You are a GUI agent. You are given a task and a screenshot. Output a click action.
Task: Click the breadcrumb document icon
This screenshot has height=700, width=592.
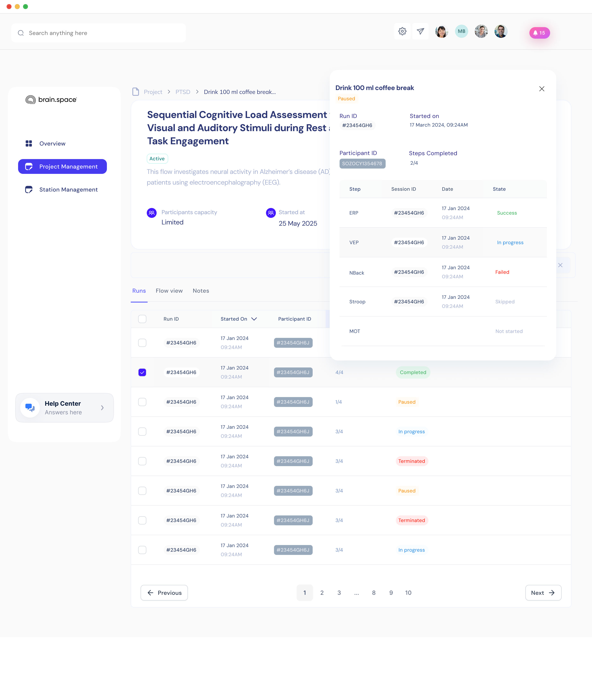(136, 92)
